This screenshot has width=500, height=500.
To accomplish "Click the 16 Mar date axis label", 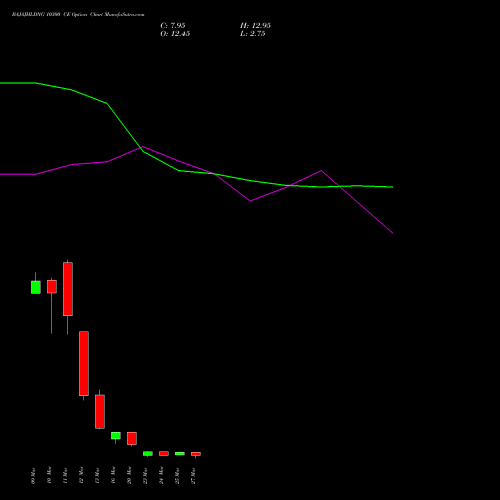I will pyautogui.click(x=113, y=475).
